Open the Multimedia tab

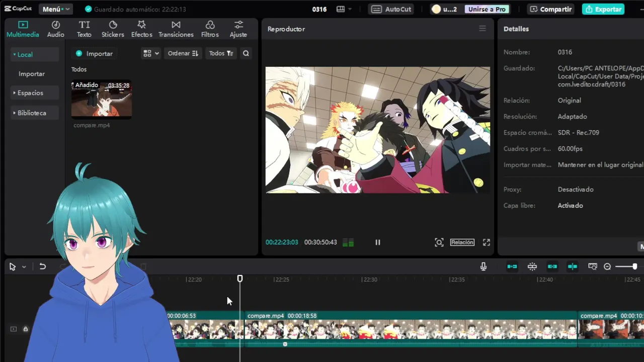[x=23, y=29]
